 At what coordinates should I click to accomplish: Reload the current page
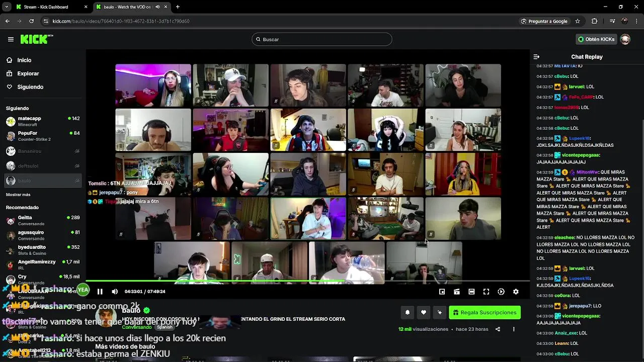tap(31, 21)
